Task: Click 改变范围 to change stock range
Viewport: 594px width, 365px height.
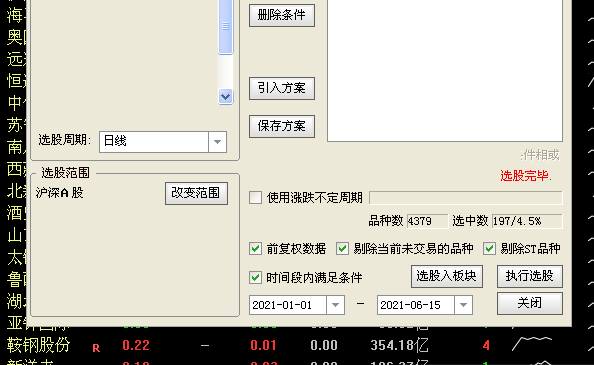Action: 196,193
